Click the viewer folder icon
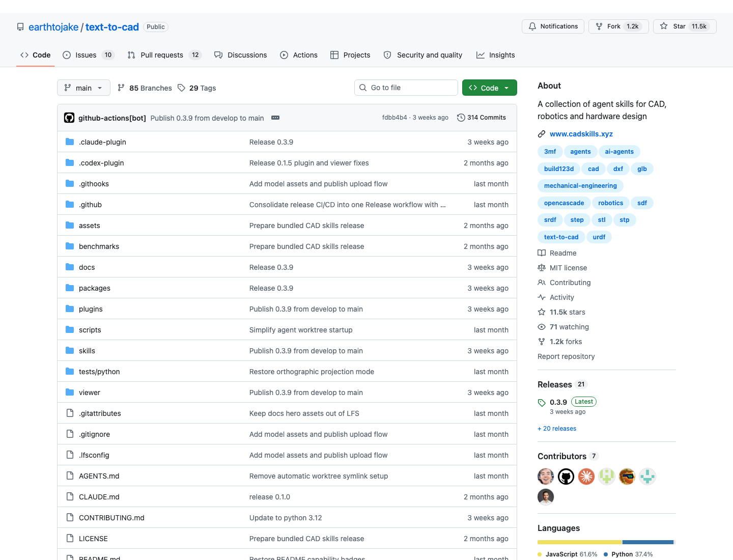 (x=70, y=393)
